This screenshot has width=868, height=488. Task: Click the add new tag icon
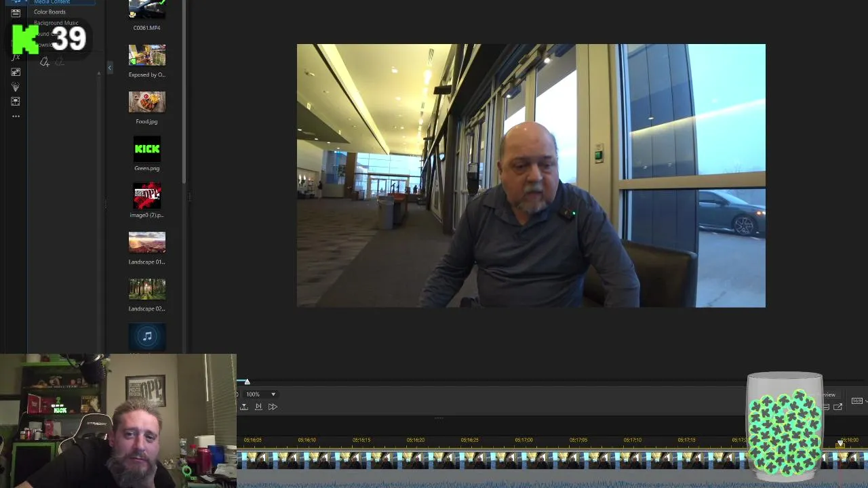45,62
